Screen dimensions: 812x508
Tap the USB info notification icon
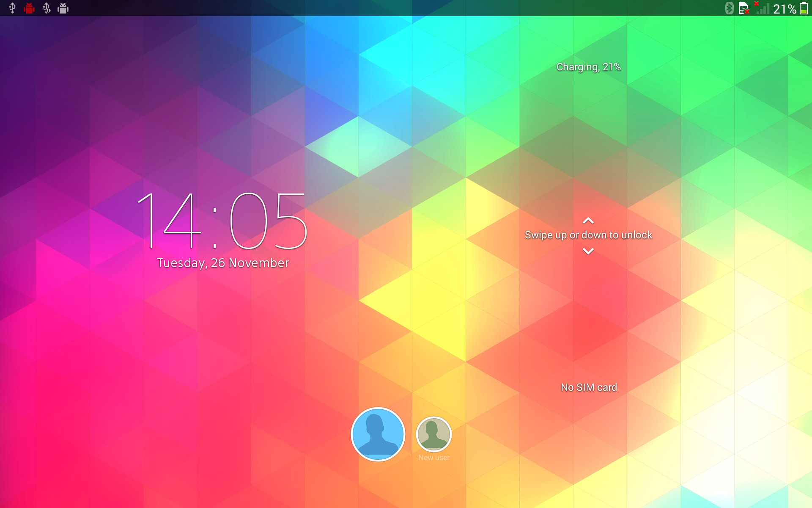point(47,8)
